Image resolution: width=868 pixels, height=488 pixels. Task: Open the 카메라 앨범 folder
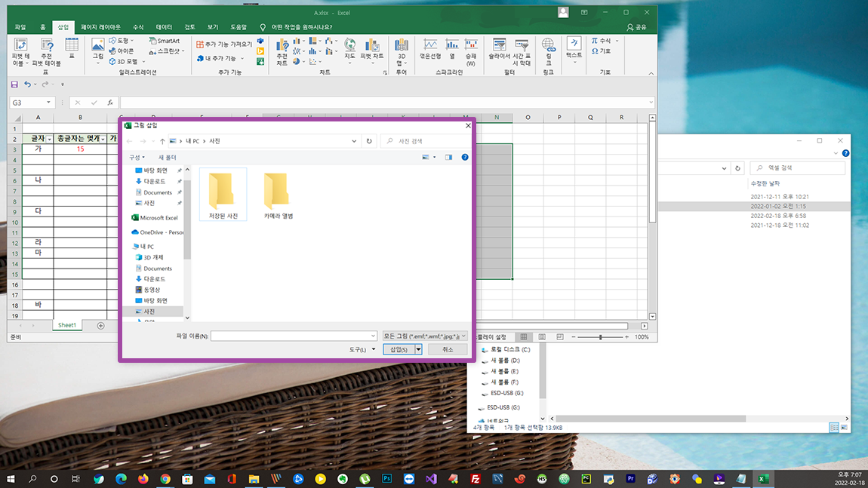(x=279, y=195)
